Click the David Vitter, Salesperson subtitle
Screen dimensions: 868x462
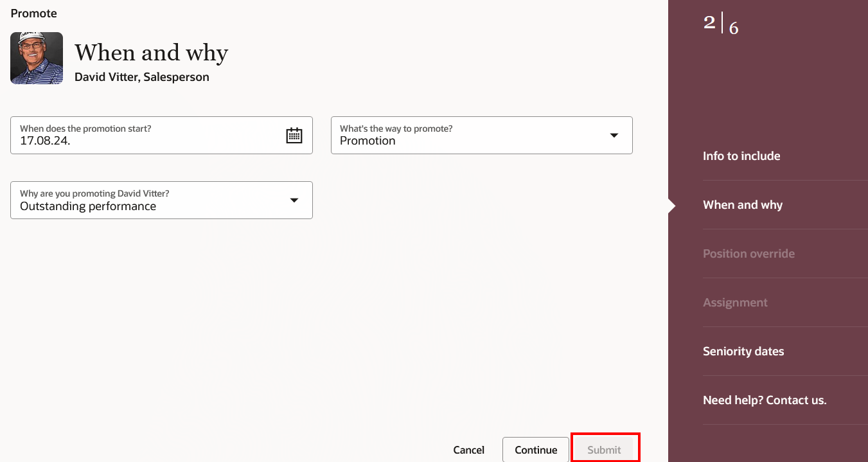pos(142,77)
